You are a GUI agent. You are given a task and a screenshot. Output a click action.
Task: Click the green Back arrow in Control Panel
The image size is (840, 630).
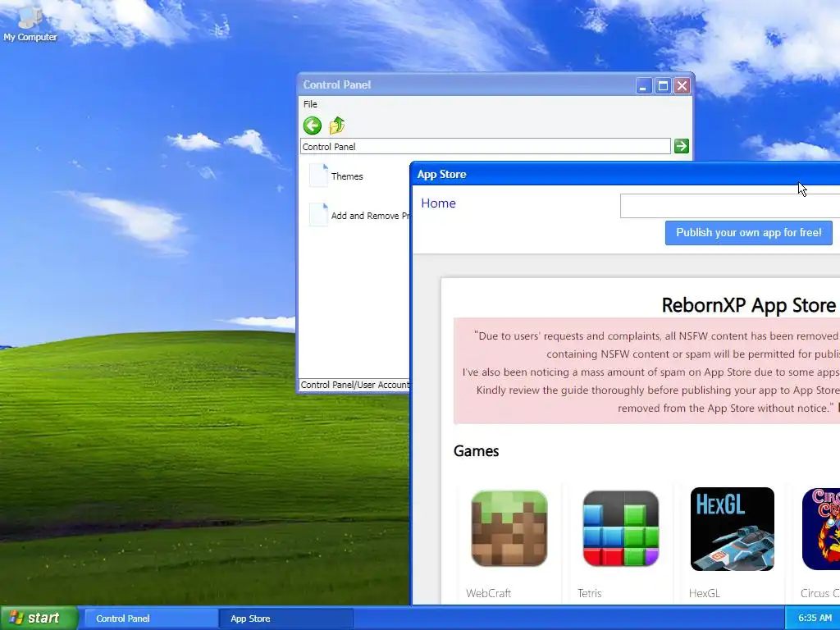point(313,126)
